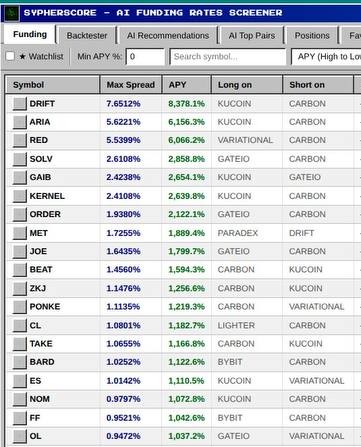Toggle the watchlist box for ARIA
The image size is (361, 447).
click(19, 122)
